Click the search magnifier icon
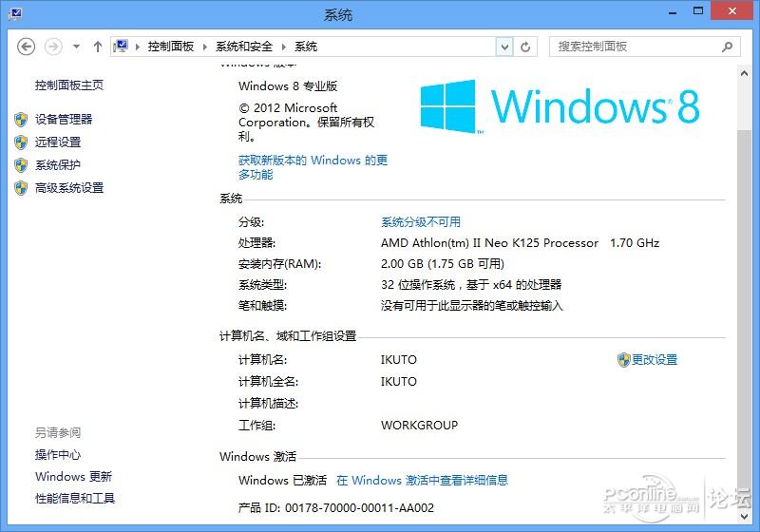 [x=727, y=47]
